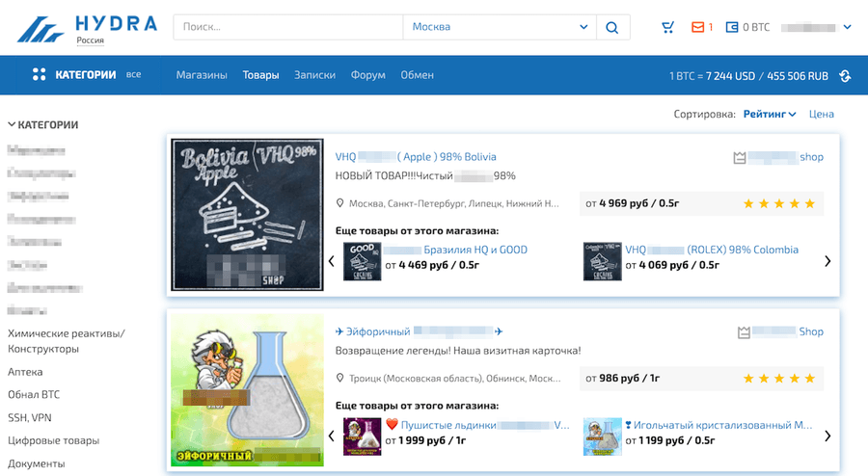
Task: Click second listing's five-star rating
Action: [x=779, y=379]
